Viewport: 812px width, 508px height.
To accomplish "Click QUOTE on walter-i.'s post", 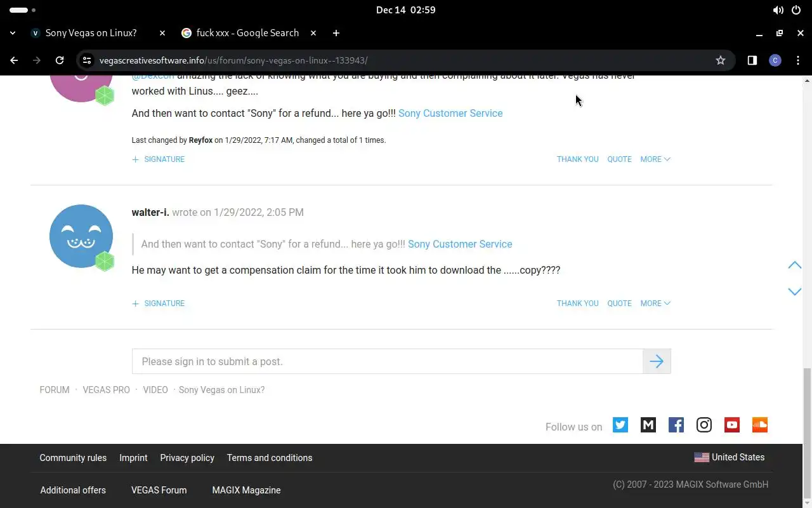I will tap(619, 304).
